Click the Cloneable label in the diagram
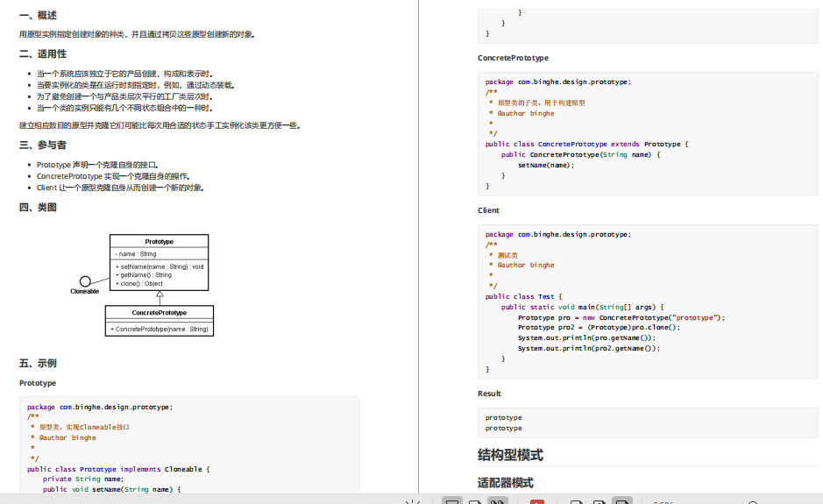823x504 pixels. point(84,291)
